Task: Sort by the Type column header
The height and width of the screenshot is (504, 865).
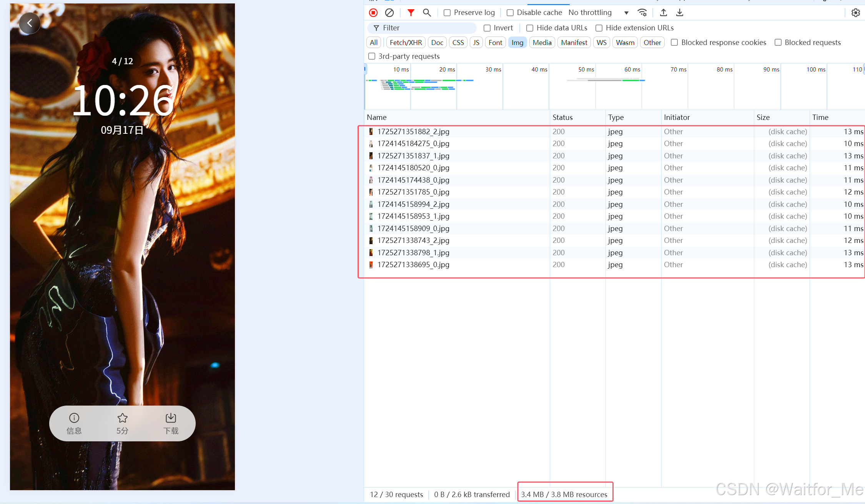Action: (633, 117)
